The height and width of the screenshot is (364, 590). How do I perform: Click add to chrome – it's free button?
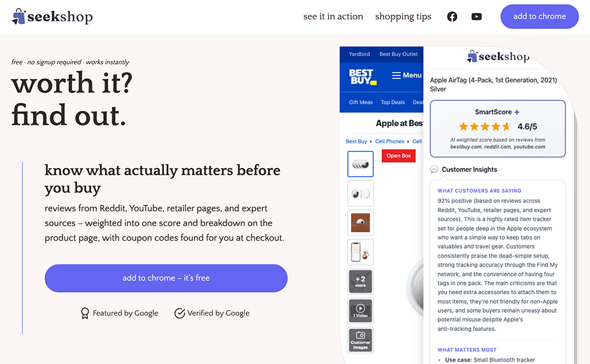[x=166, y=278]
